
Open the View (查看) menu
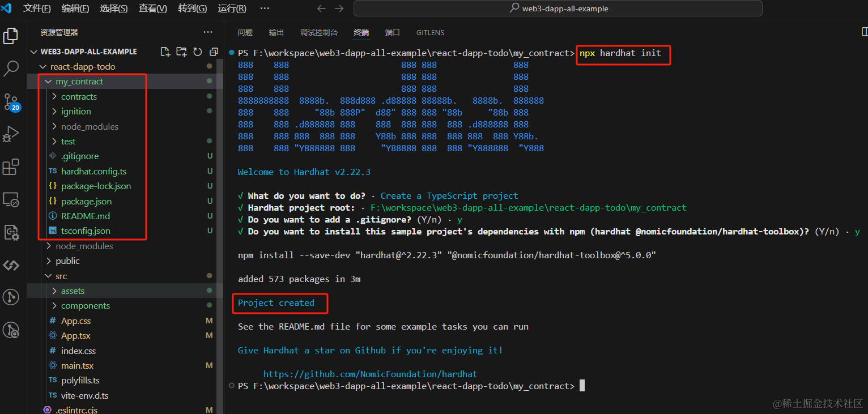click(153, 8)
